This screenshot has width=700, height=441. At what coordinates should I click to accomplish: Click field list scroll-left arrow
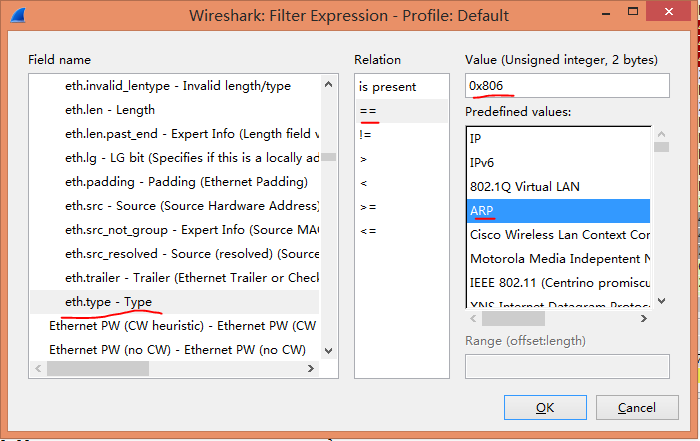(x=38, y=369)
